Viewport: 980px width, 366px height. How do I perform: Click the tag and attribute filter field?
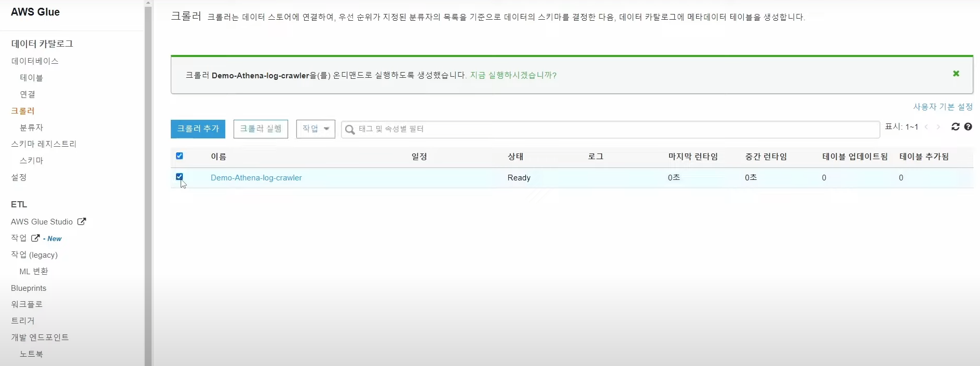[610, 129]
